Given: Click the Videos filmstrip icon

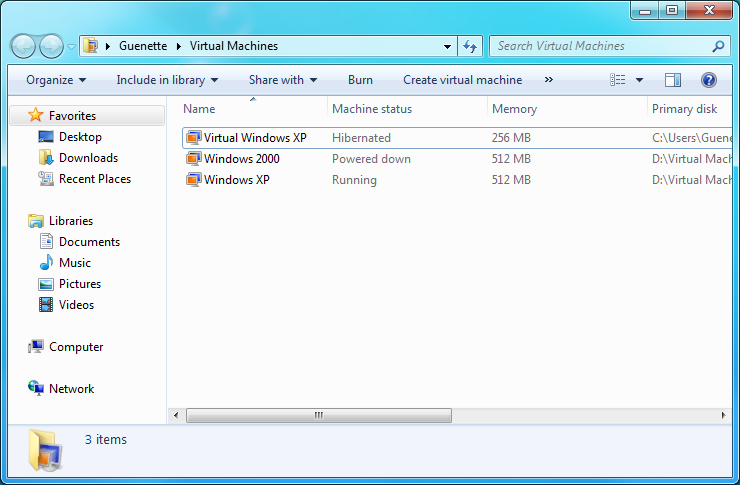Looking at the screenshot, I should click(x=46, y=305).
